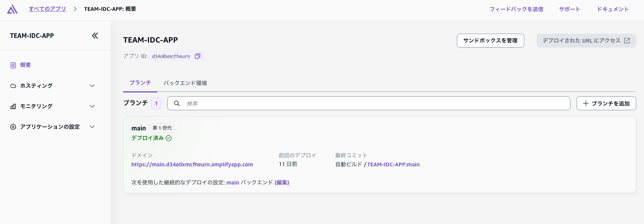Viewport: 644px width, 224px height.
Task: Click the デプロイ済み checkmark status icon
Action: 169,138
